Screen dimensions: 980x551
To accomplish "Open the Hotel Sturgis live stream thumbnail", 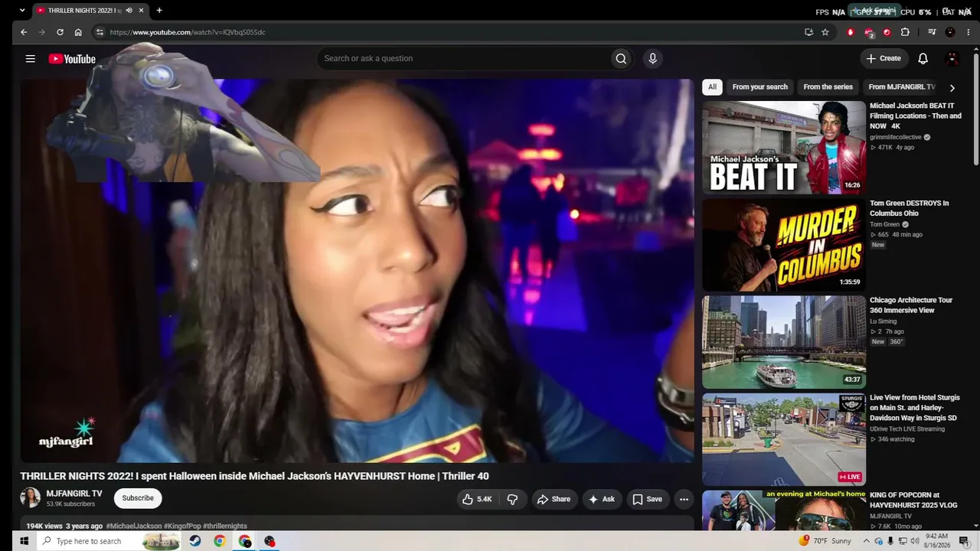I will [784, 439].
